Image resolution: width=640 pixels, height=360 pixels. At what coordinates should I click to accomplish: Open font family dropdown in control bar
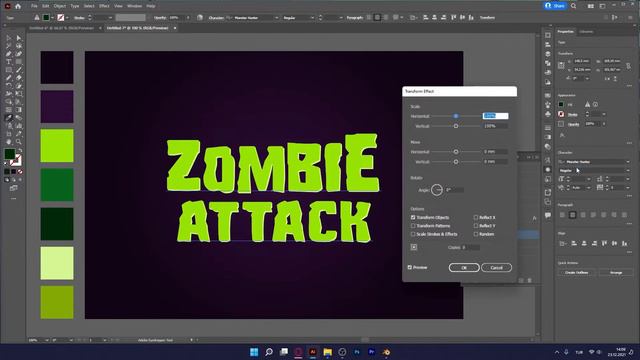click(276, 18)
